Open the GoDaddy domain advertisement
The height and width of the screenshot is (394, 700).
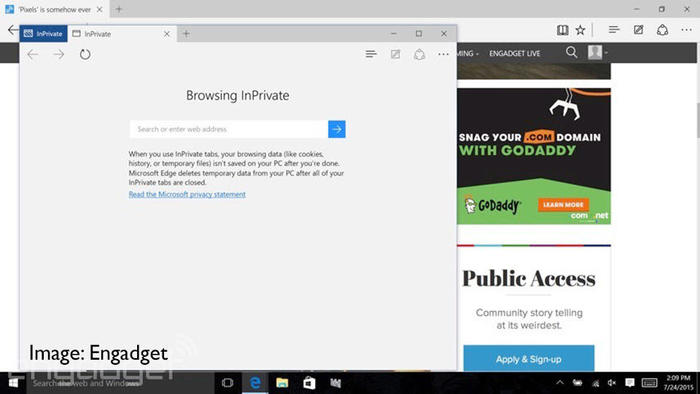click(x=534, y=156)
